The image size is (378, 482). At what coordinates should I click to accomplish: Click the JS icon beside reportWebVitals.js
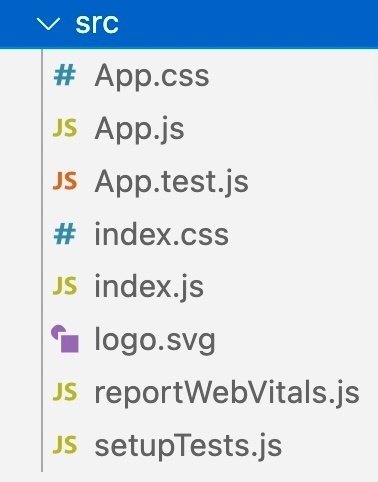click(65, 392)
